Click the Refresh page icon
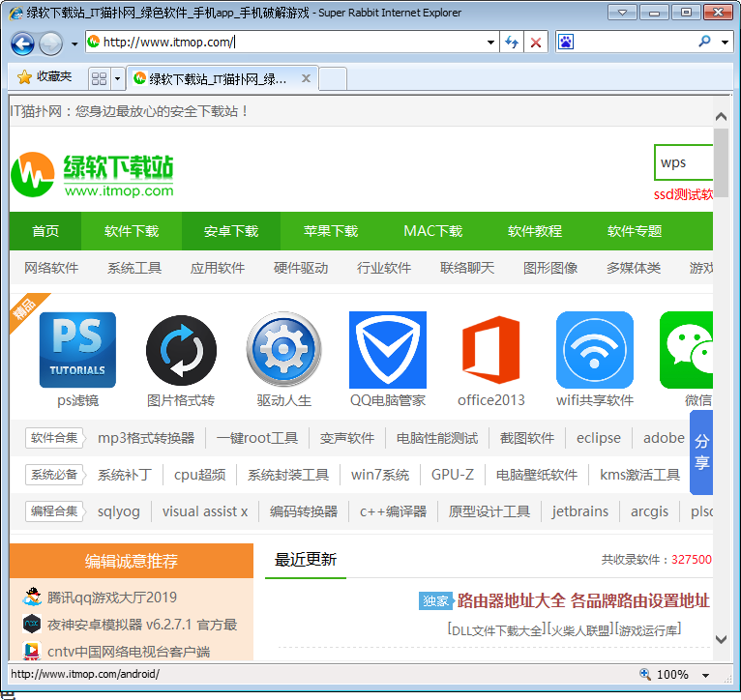741x700 pixels. pos(513,43)
